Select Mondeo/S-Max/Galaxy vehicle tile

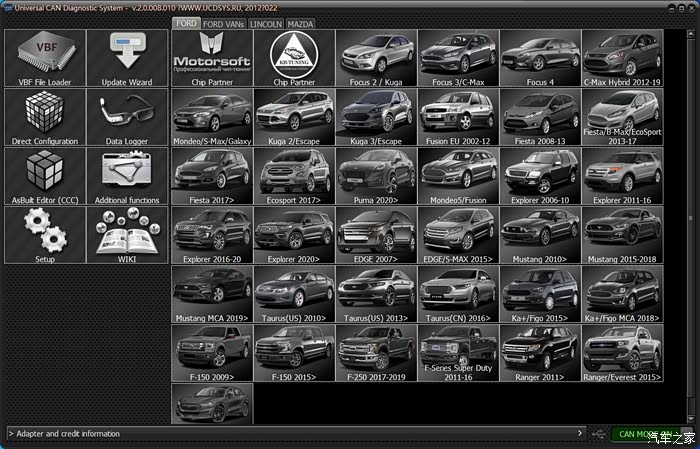[212, 117]
